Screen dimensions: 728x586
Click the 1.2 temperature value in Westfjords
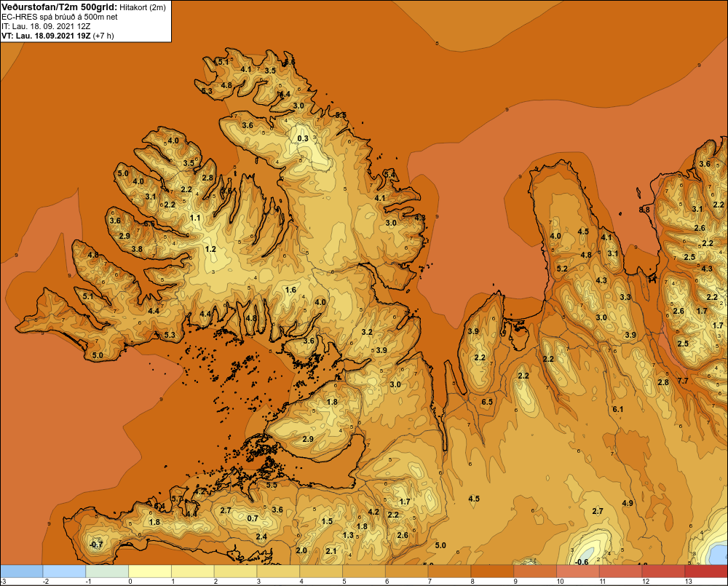tap(210, 249)
